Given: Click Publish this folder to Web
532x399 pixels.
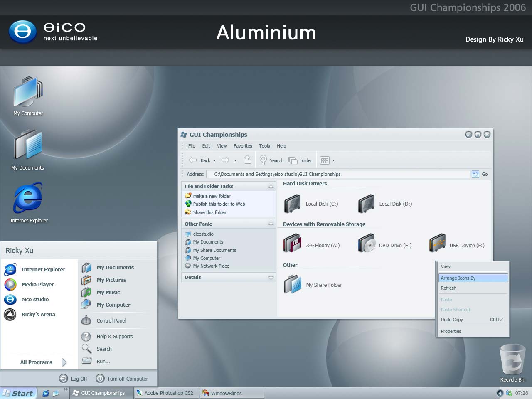Looking at the screenshot, I should pos(215,204).
